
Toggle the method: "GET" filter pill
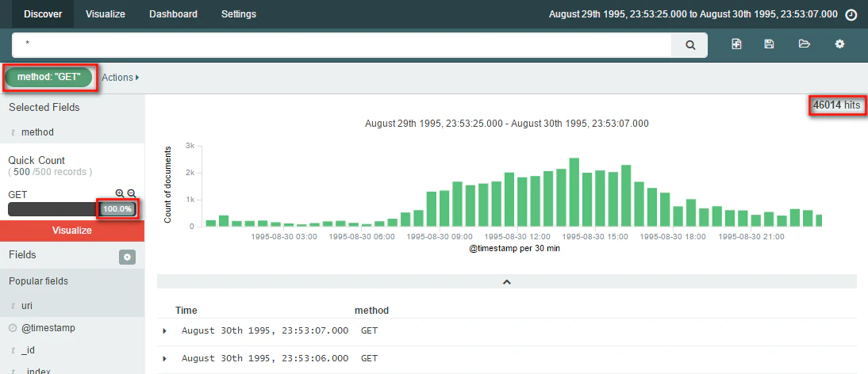pyautogui.click(x=48, y=78)
